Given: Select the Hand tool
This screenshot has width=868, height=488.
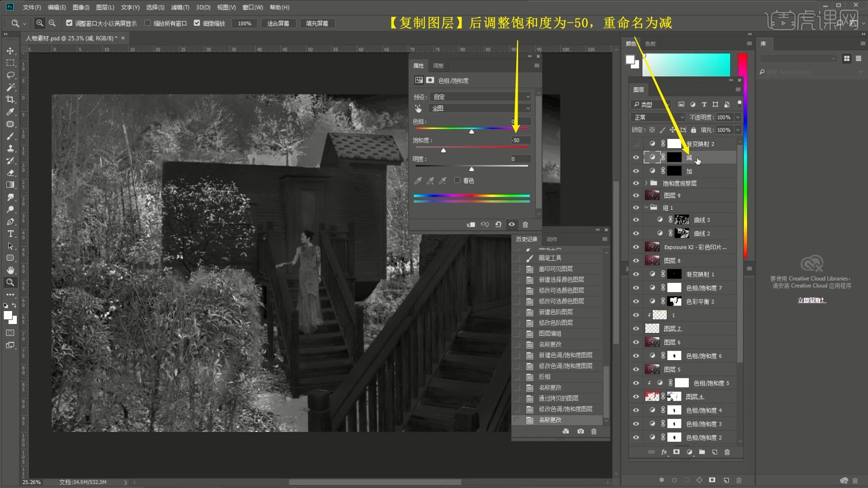Looking at the screenshot, I should click(x=10, y=270).
